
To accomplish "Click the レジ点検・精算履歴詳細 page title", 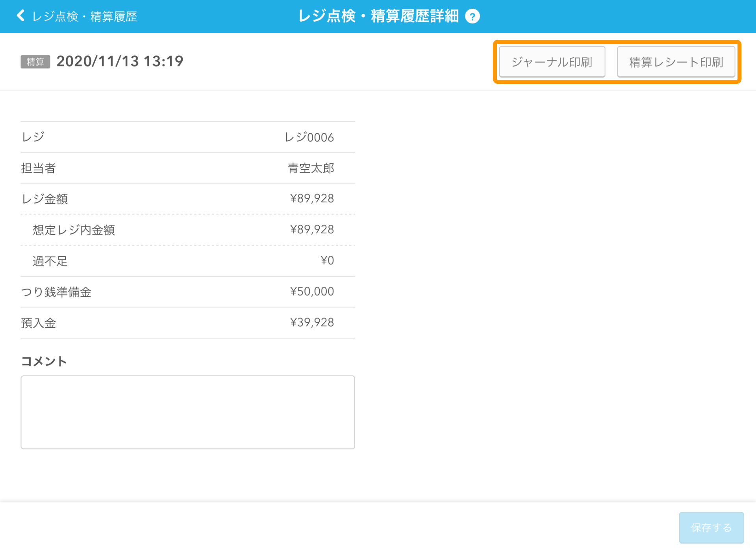I will click(378, 16).
